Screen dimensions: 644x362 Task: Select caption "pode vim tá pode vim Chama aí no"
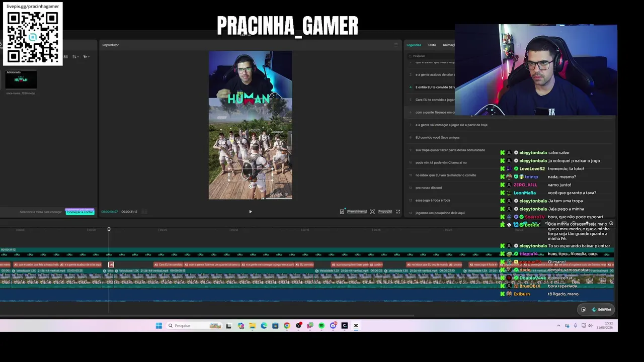[441, 162]
